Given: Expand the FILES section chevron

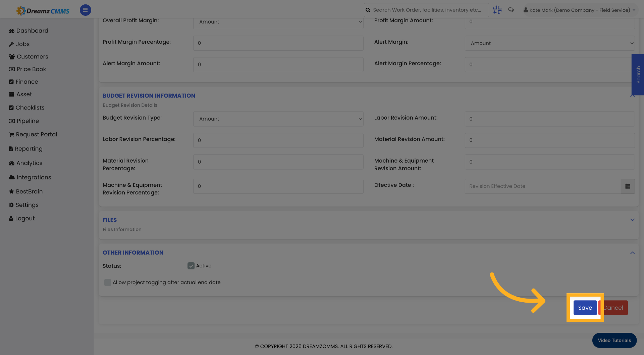Looking at the screenshot, I should pos(633,220).
